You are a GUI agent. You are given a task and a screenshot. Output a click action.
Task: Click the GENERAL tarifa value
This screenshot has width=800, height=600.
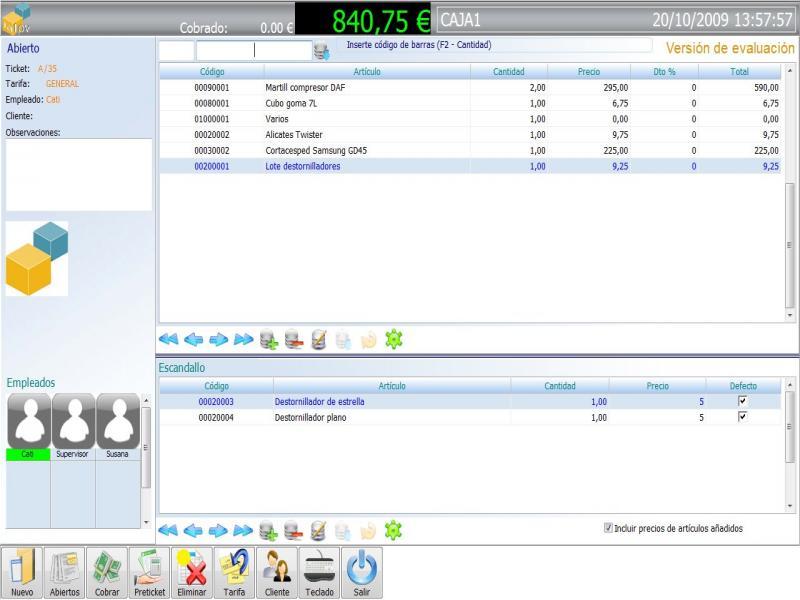pos(62,84)
